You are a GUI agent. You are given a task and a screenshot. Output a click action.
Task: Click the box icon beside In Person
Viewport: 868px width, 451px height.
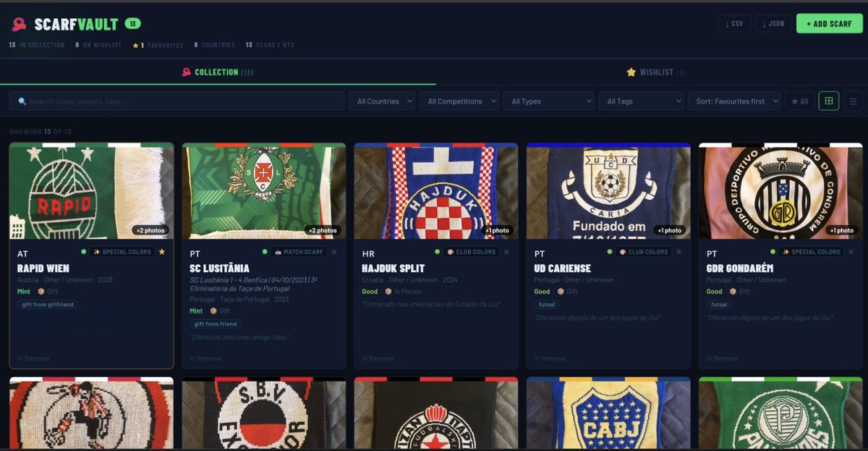(x=388, y=292)
